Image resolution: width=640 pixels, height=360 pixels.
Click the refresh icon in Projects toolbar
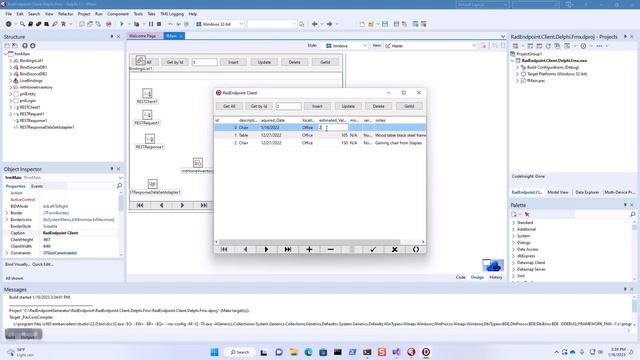pos(548,46)
